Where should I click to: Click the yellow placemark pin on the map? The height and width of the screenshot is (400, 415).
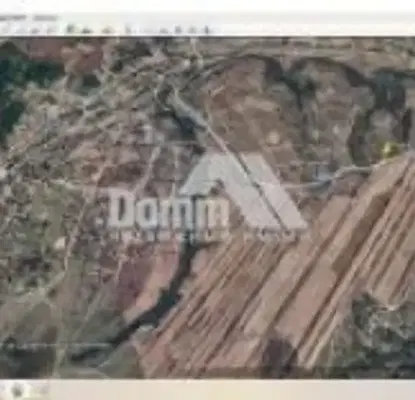pyautogui.click(x=389, y=149)
